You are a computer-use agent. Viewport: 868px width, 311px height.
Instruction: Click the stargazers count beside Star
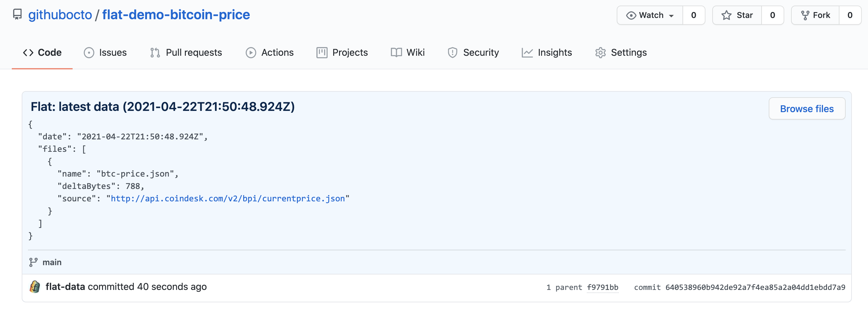773,15
